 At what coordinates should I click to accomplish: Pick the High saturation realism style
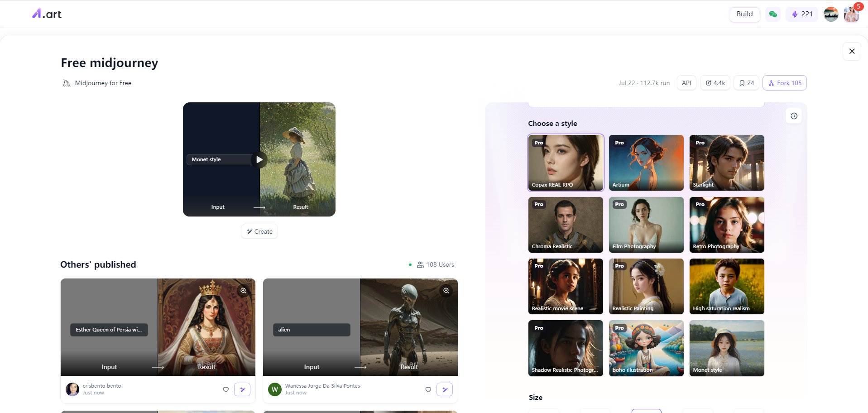[727, 286]
